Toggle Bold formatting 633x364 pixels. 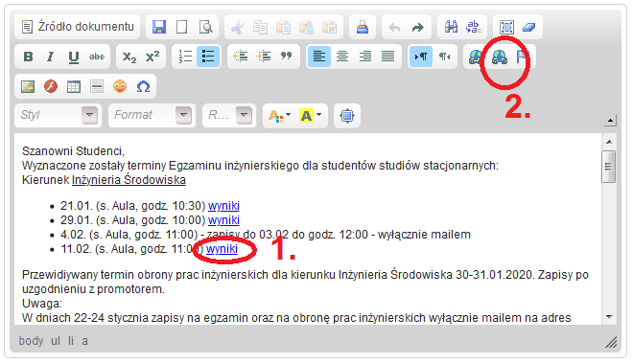(28, 57)
